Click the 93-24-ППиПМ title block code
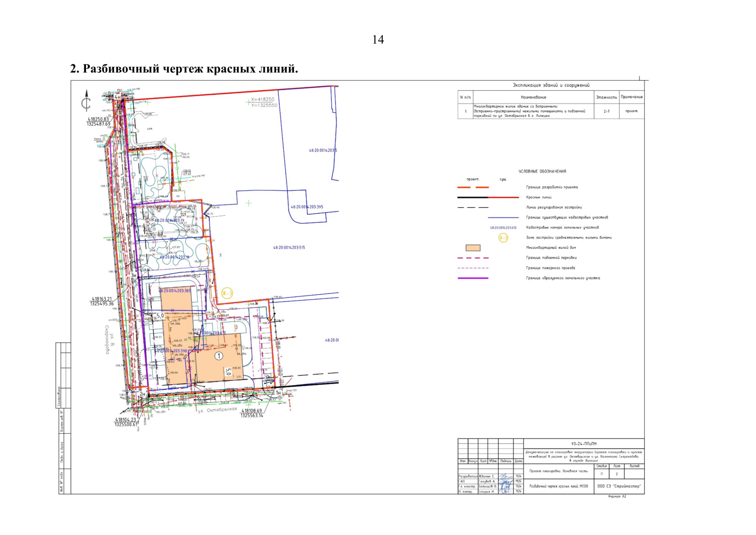The width and height of the screenshot is (756, 535). (584, 444)
